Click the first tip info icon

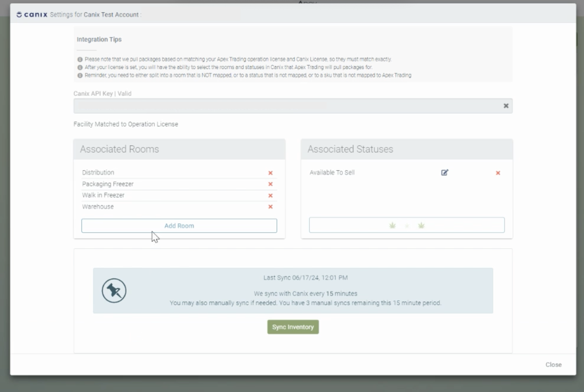click(80, 59)
